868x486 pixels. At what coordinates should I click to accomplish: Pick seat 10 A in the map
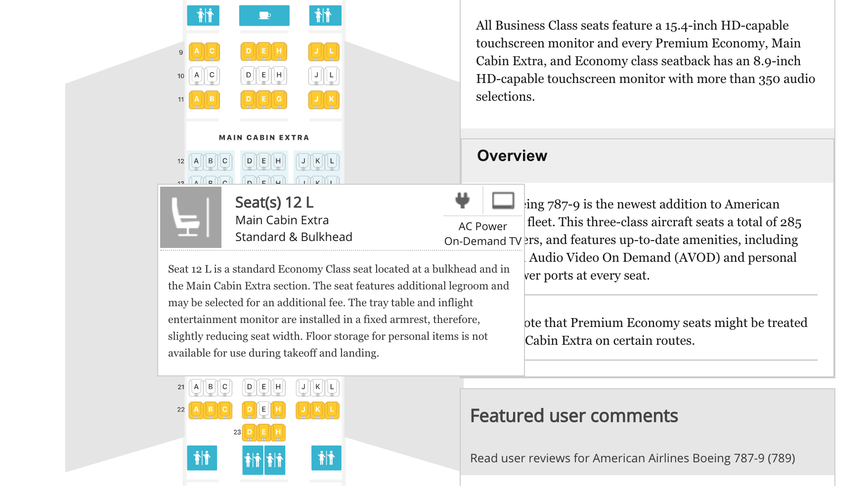pos(197,76)
